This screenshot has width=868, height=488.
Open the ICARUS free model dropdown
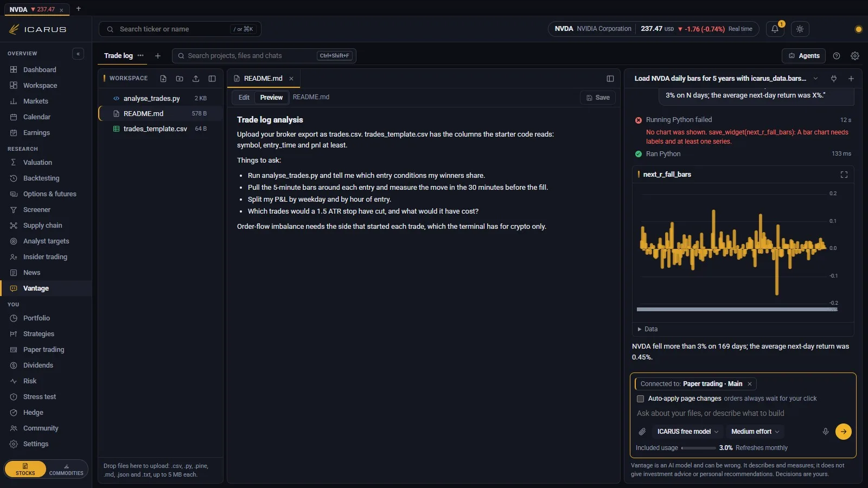click(x=688, y=432)
